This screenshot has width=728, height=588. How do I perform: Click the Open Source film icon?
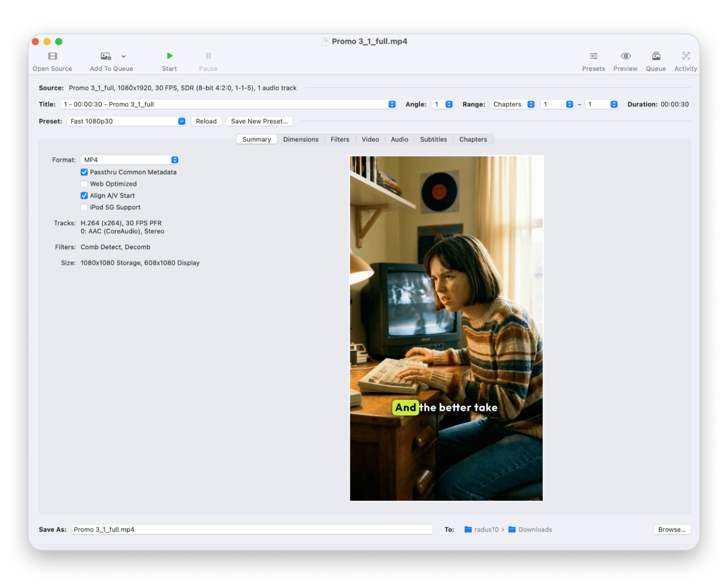[x=52, y=56]
